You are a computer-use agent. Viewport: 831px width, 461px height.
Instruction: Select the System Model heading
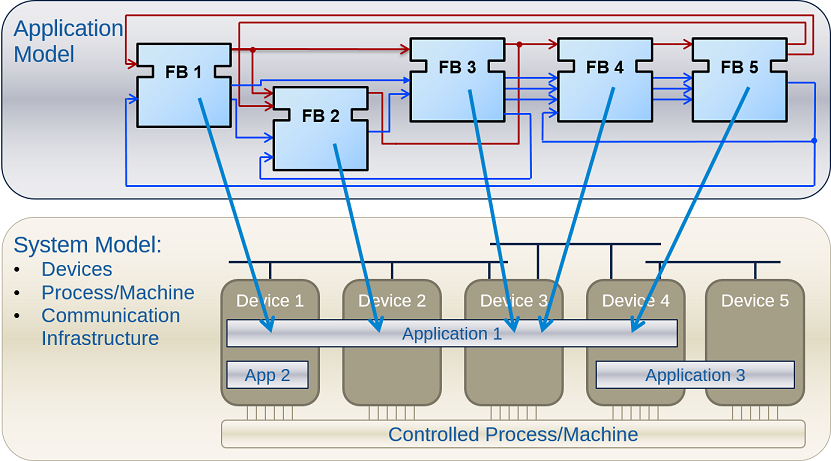click(87, 246)
